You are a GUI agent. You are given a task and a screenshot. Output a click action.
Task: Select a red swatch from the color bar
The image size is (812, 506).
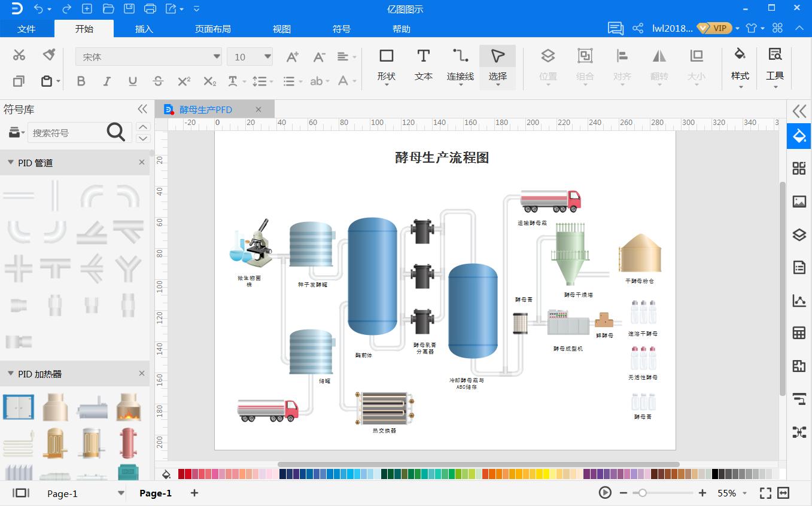pos(187,474)
